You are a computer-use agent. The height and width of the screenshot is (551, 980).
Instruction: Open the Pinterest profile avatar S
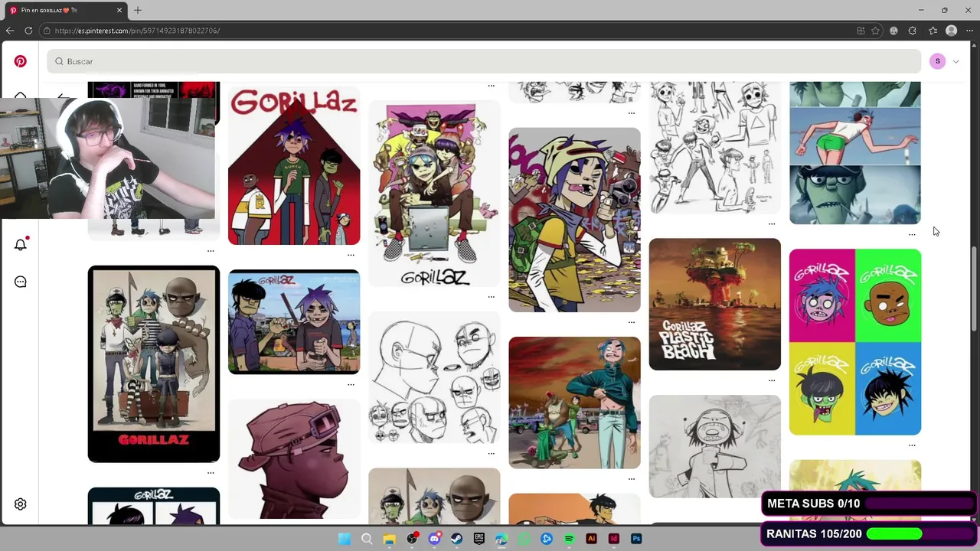tap(937, 61)
